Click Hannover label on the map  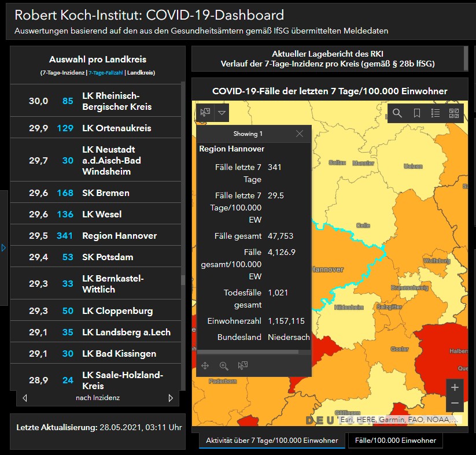pos(327,269)
